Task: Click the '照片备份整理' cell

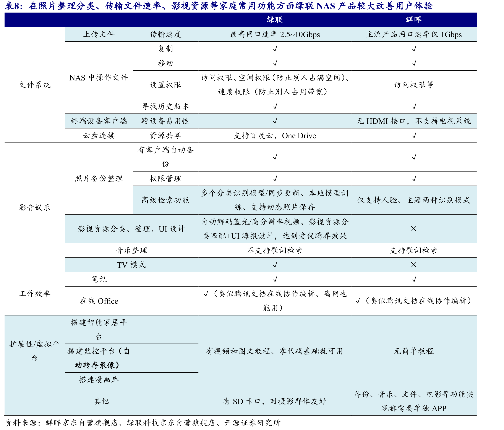Action: click(99, 179)
